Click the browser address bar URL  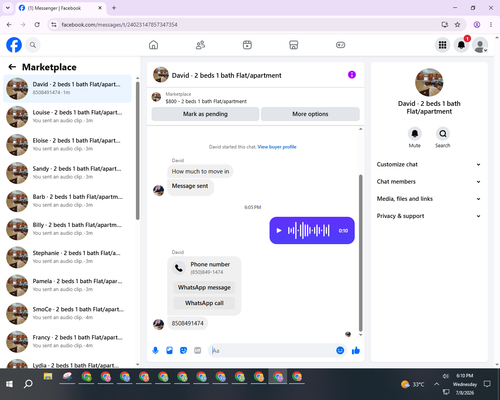[x=119, y=25]
